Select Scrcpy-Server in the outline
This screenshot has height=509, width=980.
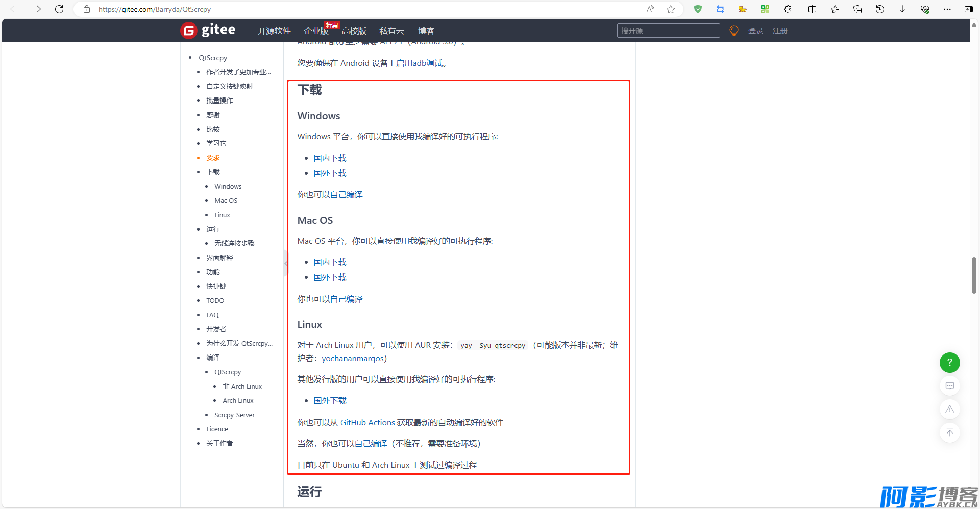(234, 415)
